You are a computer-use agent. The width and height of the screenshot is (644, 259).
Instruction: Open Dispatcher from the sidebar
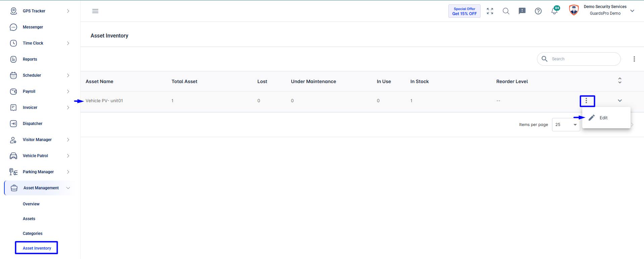[x=33, y=124]
